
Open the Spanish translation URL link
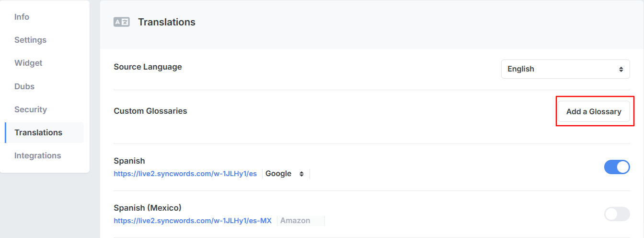(185, 174)
